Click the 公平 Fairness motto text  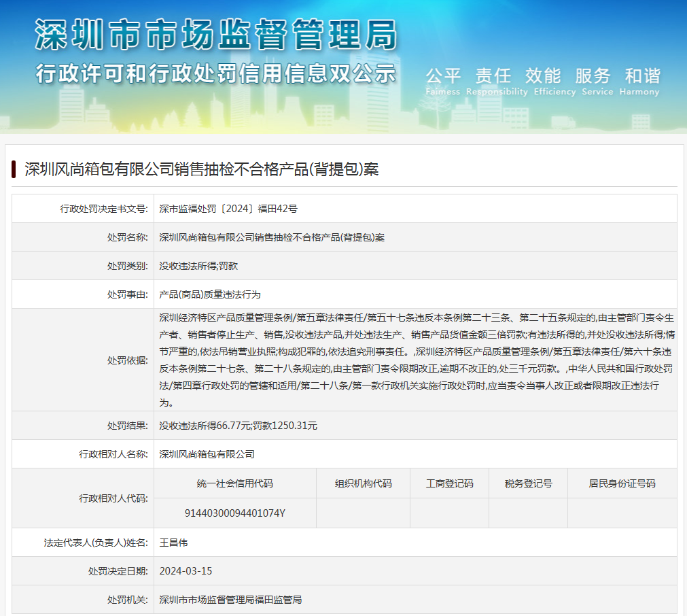pyautogui.click(x=443, y=81)
